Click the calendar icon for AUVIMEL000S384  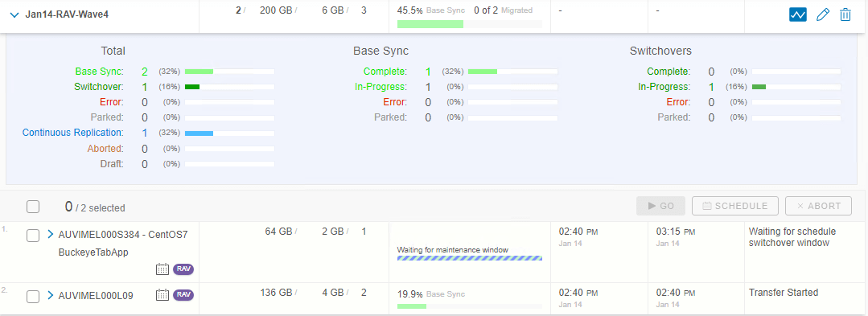[162, 269]
